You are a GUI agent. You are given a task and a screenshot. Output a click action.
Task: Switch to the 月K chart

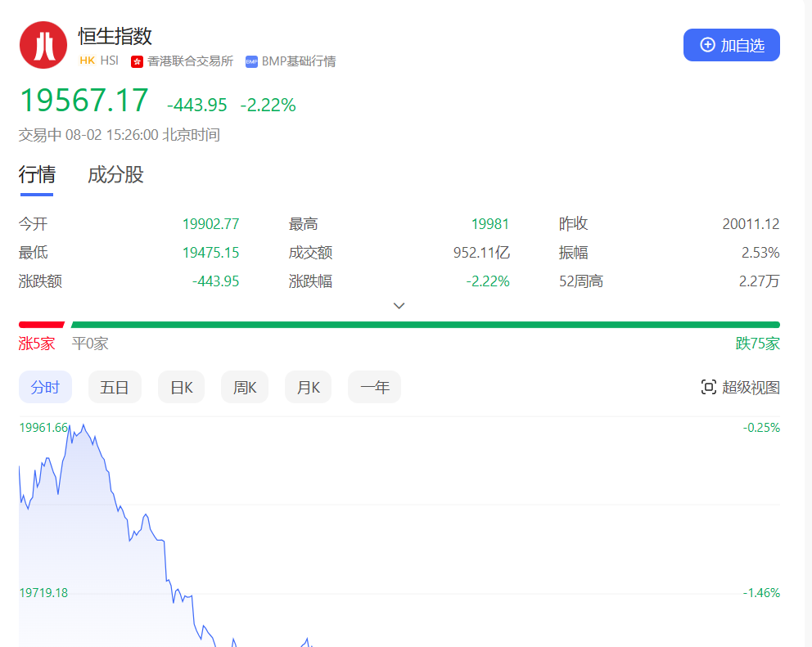click(x=308, y=387)
